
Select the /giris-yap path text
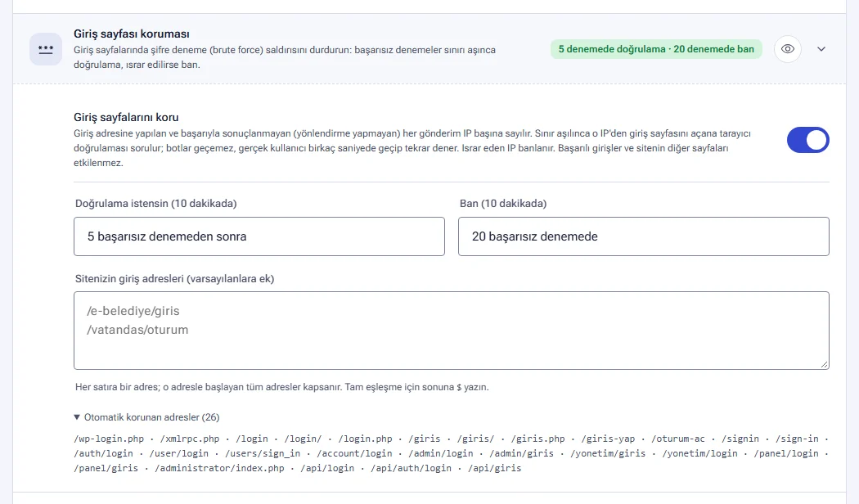[x=608, y=439]
